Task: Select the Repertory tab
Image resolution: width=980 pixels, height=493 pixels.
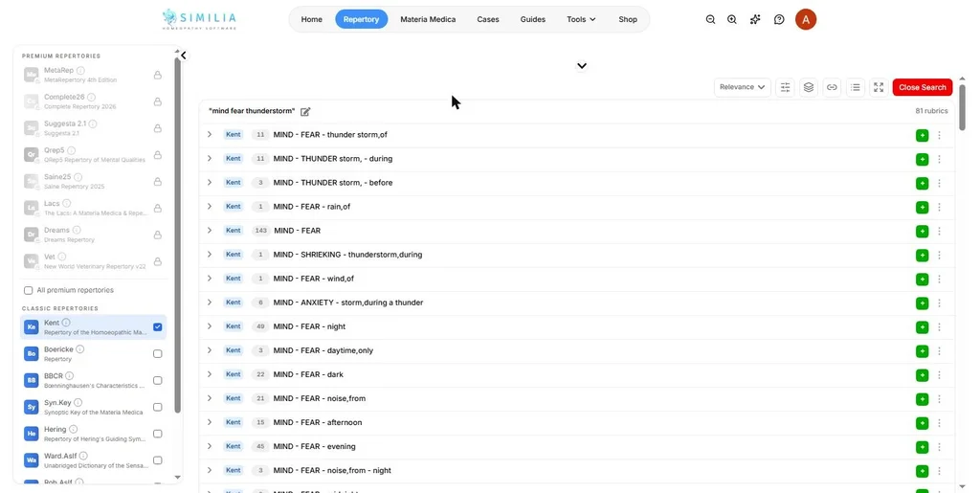Action: tap(361, 19)
